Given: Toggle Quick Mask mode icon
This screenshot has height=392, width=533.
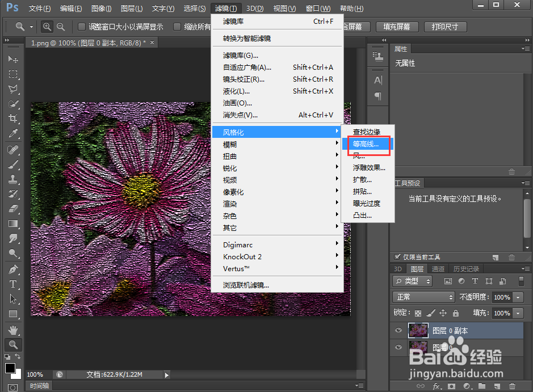Looking at the screenshot, I should (13, 387).
